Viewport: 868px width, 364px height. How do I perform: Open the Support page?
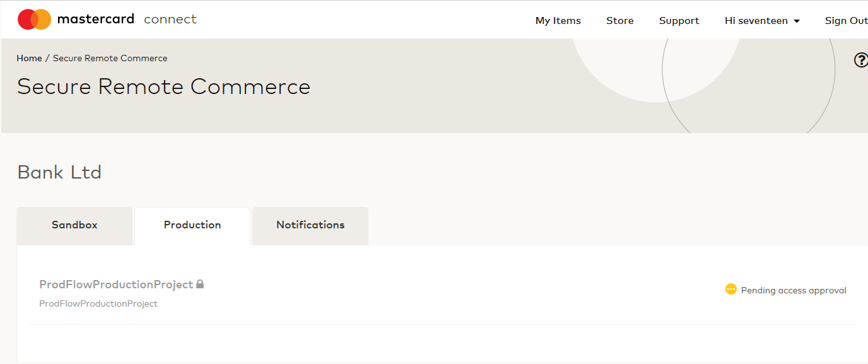coord(679,21)
